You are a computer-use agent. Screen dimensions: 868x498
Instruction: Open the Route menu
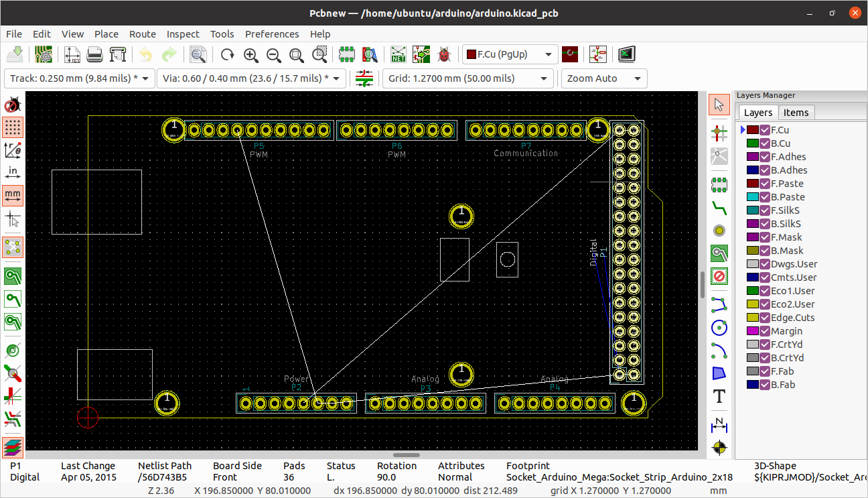143,34
